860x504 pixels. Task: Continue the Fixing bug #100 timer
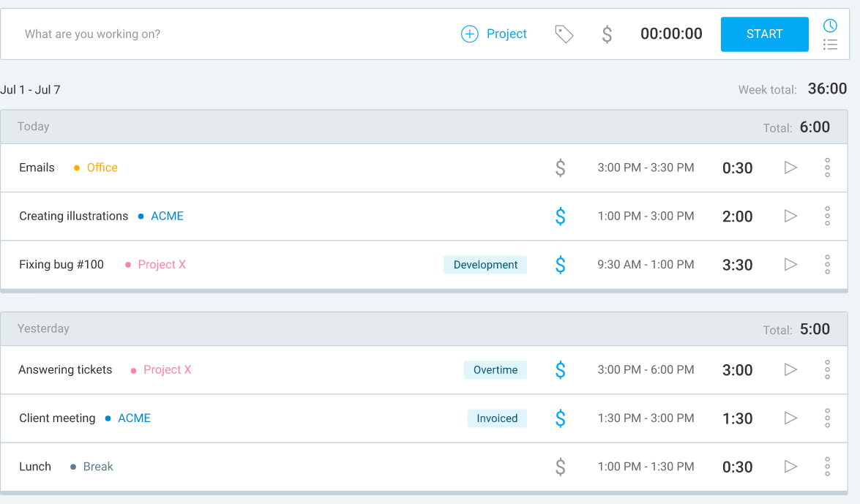[790, 264]
